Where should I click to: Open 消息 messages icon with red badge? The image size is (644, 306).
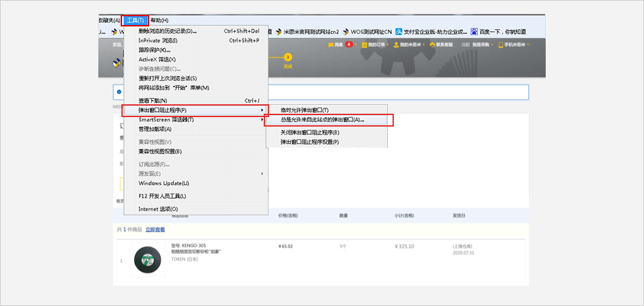[x=330, y=45]
